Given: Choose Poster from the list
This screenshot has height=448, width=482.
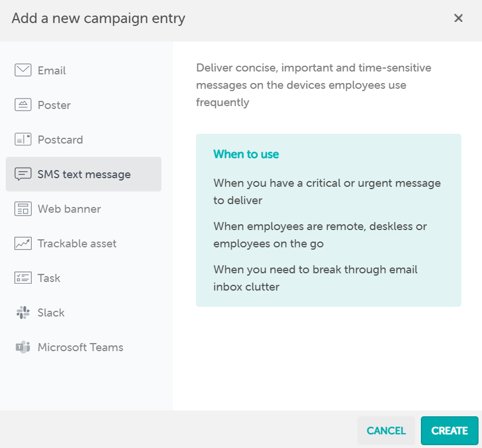Looking at the screenshot, I should click(54, 105).
